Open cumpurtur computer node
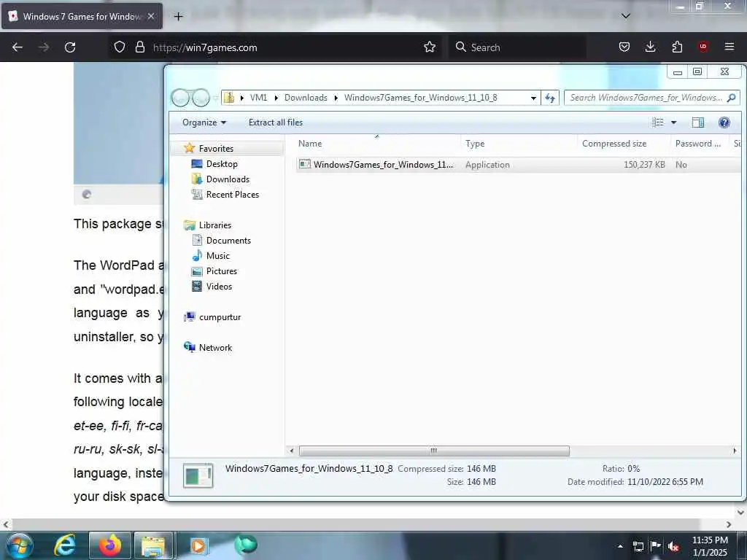The image size is (747, 560). coord(220,317)
